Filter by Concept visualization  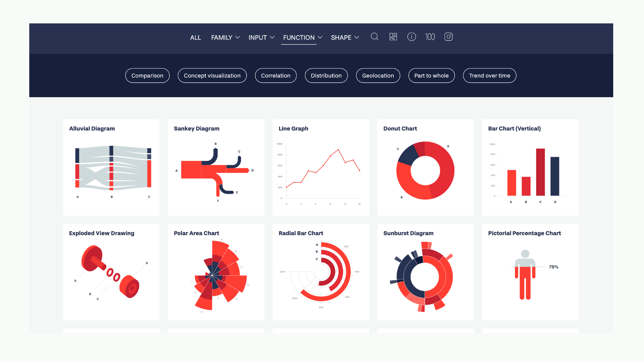tap(212, 76)
